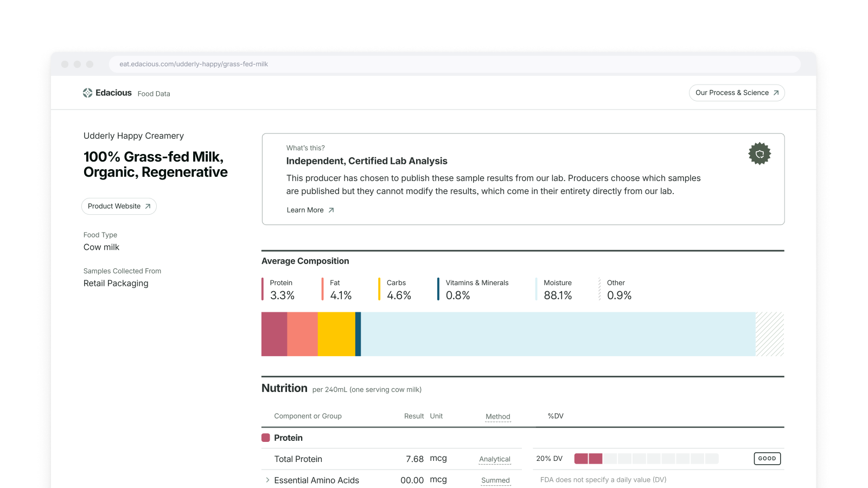Follow the Learn More link
868x488 pixels.
pos(310,210)
